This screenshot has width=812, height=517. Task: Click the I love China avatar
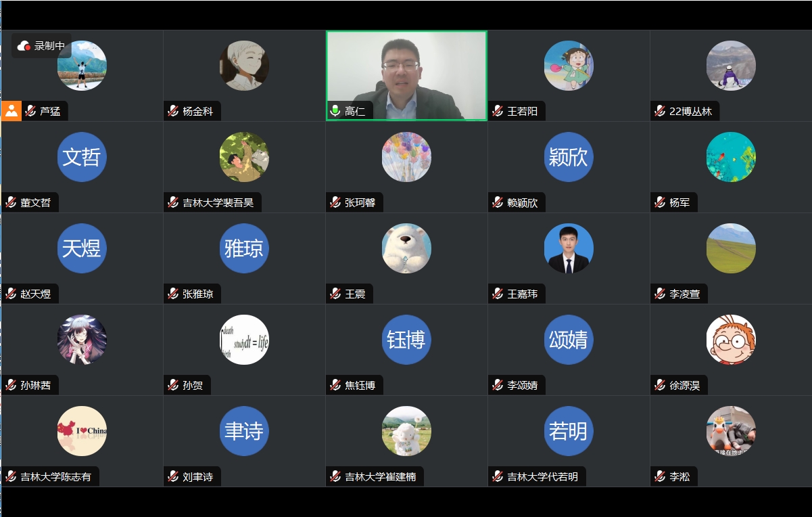pyautogui.click(x=82, y=431)
